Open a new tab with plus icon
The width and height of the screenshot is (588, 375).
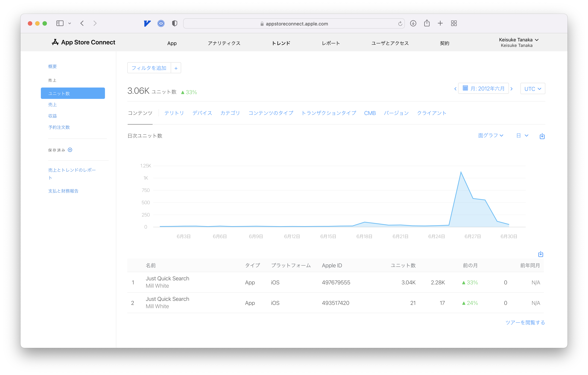[x=440, y=23]
